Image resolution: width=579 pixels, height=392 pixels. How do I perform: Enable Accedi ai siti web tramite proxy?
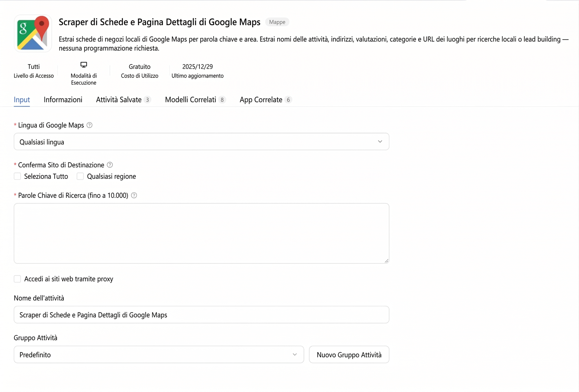[x=17, y=279]
